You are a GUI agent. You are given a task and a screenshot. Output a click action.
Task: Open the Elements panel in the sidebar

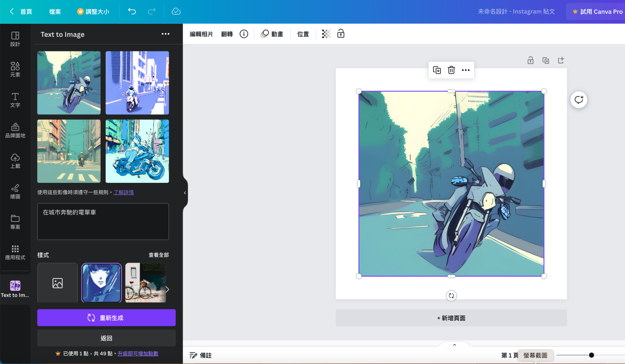pos(15,70)
